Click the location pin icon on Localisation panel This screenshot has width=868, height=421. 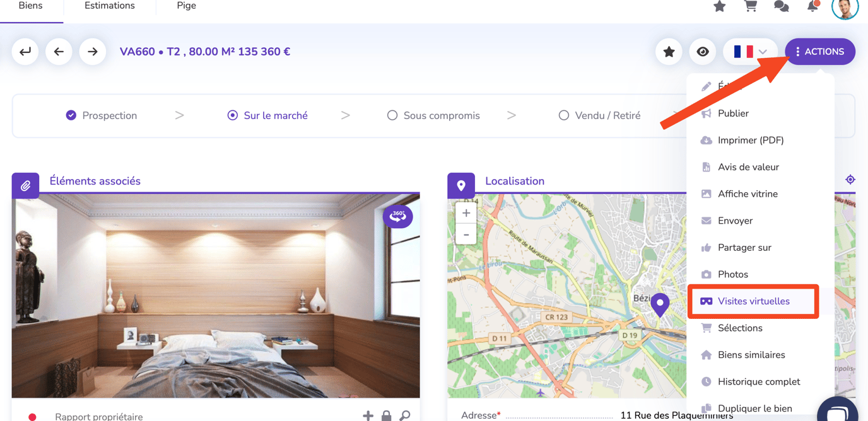tap(461, 185)
